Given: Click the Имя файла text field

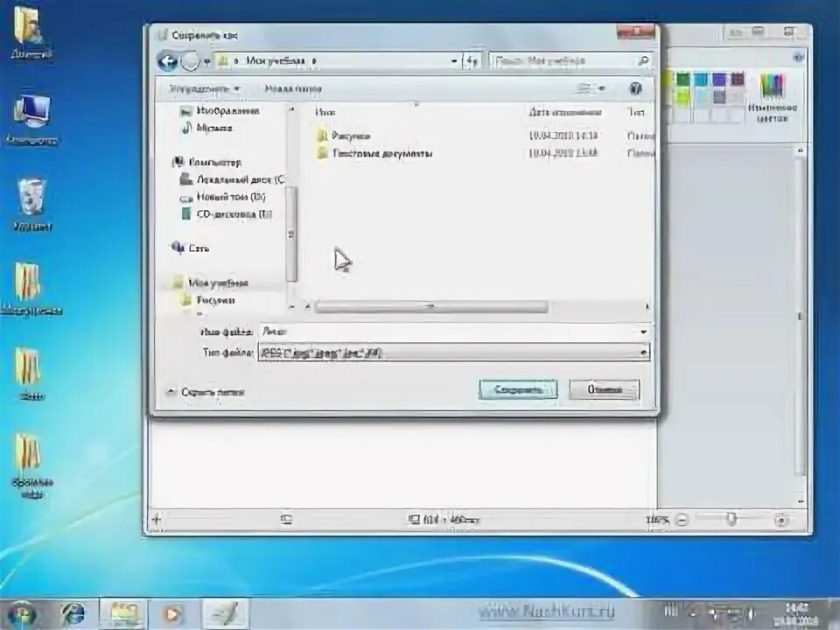Looking at the screenshot, I should pos(448,332).
